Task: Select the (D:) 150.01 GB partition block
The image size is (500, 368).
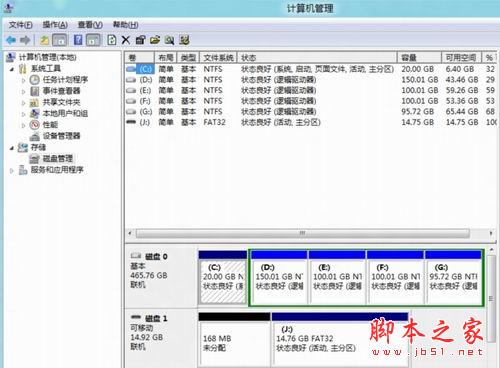Action: [x=279, y=278]
